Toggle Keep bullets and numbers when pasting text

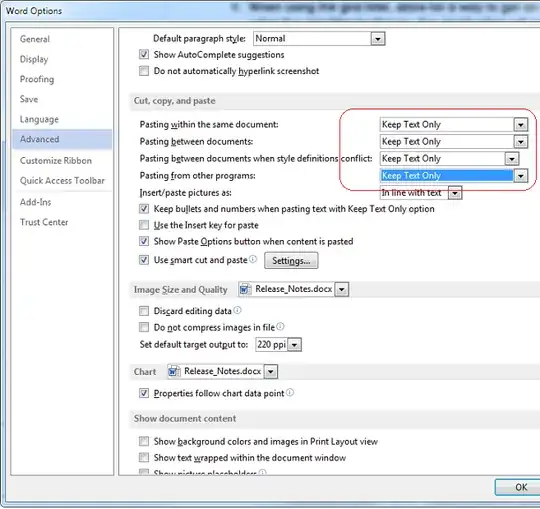144,209
